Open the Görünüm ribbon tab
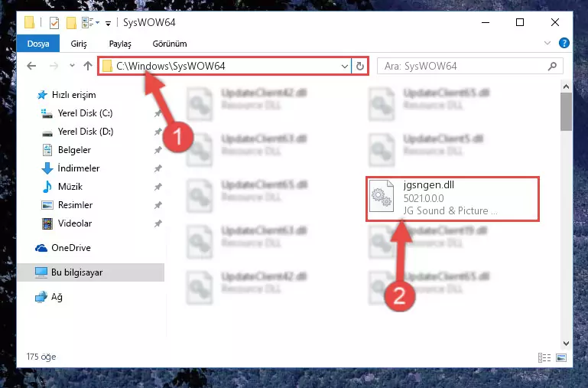Image resolution: width=588 pixels, height=388 pixels. [170, 44]
